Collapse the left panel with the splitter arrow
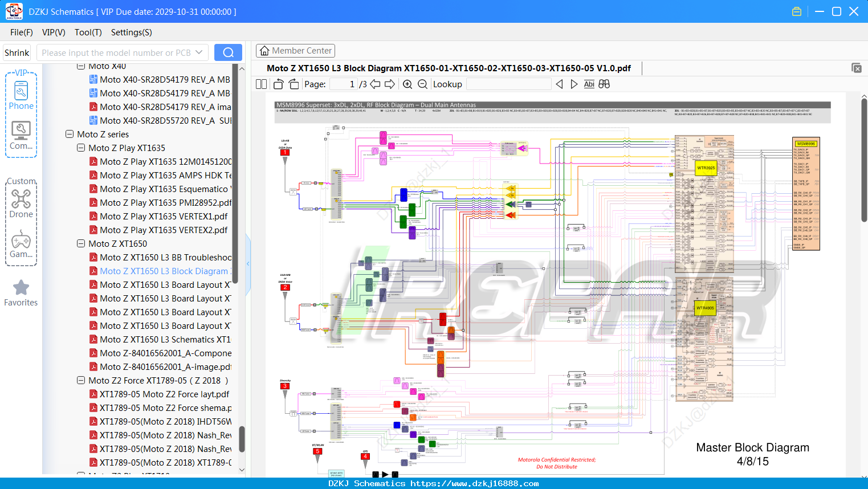Screen dimensions: 868x489 (248, 263)
